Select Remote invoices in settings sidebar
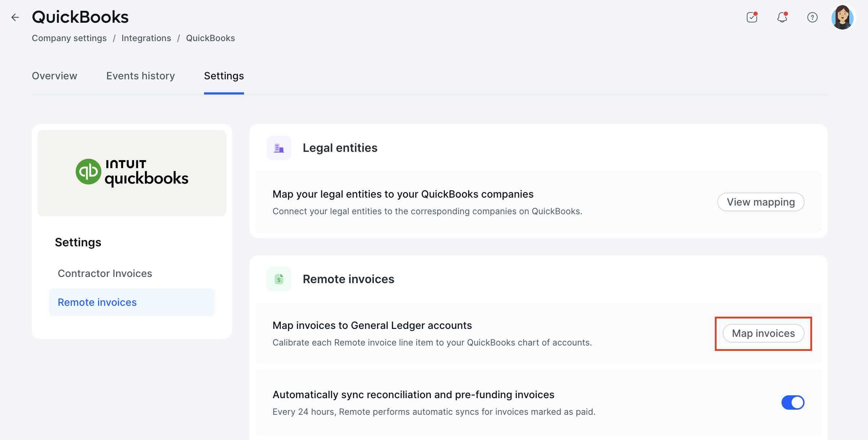868x440 pixels. pos(132,302)
